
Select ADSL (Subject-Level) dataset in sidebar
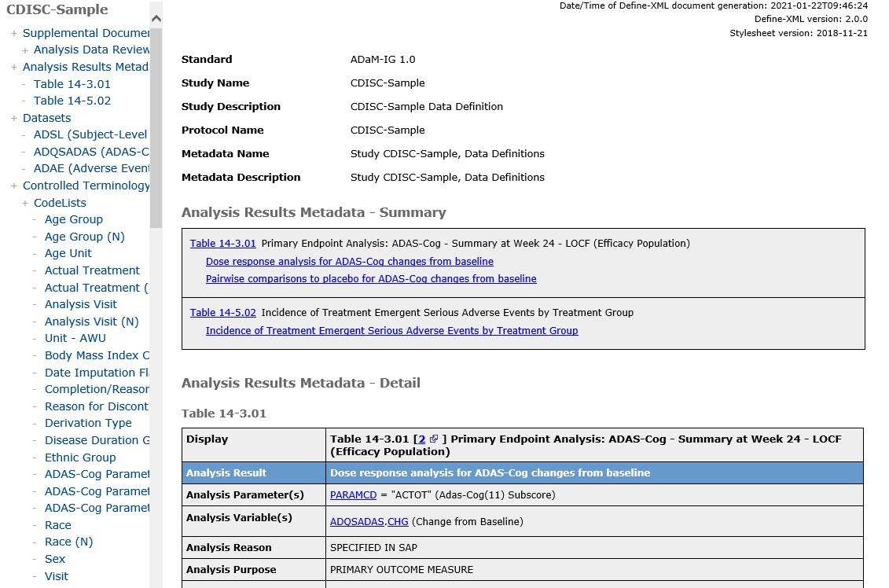point(90,134)
